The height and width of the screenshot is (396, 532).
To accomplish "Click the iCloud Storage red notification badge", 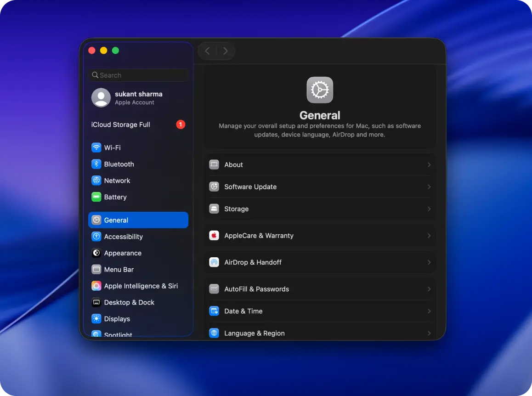I will (x=181, y=124).
